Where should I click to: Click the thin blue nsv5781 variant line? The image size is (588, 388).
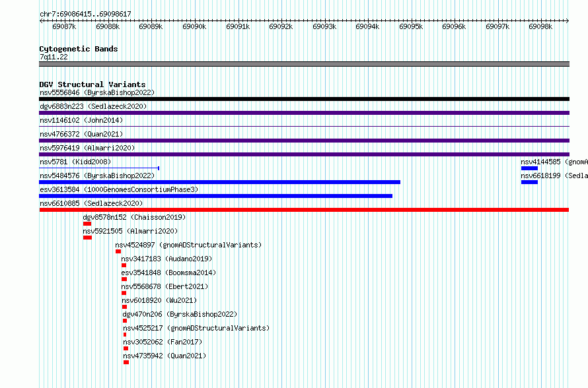pyautogui.click(x=99, y=168)
